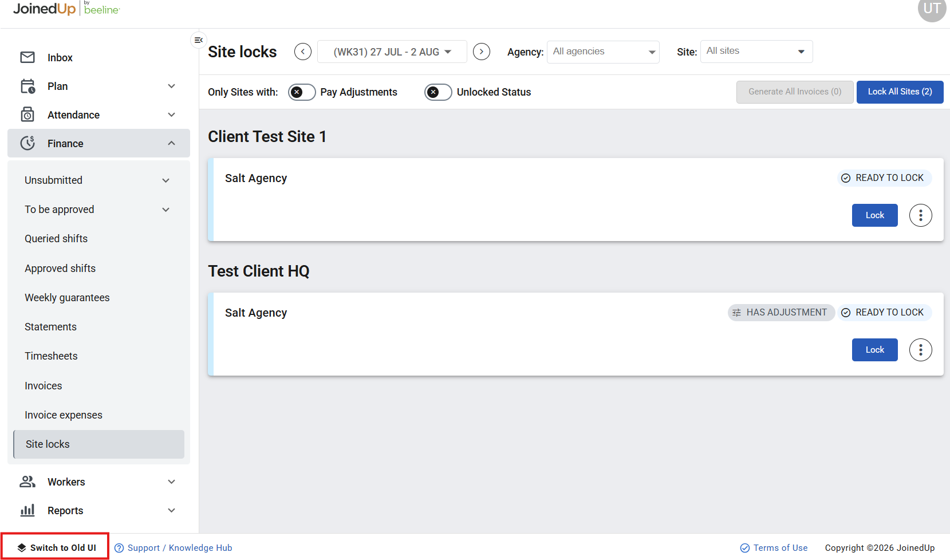
Task: Click the Reports bar chart icon
Action: (27, 510)
